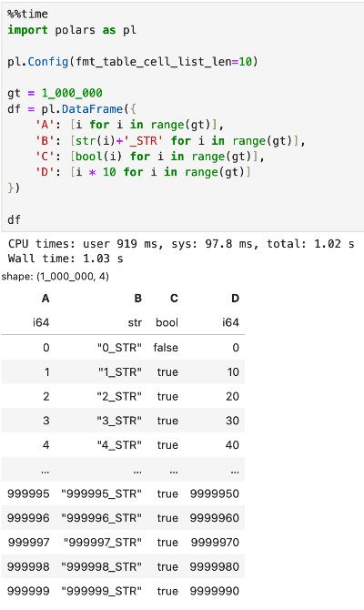Select column header B
The height and width of the screenshot is (610, 364).
coord(138,299)
